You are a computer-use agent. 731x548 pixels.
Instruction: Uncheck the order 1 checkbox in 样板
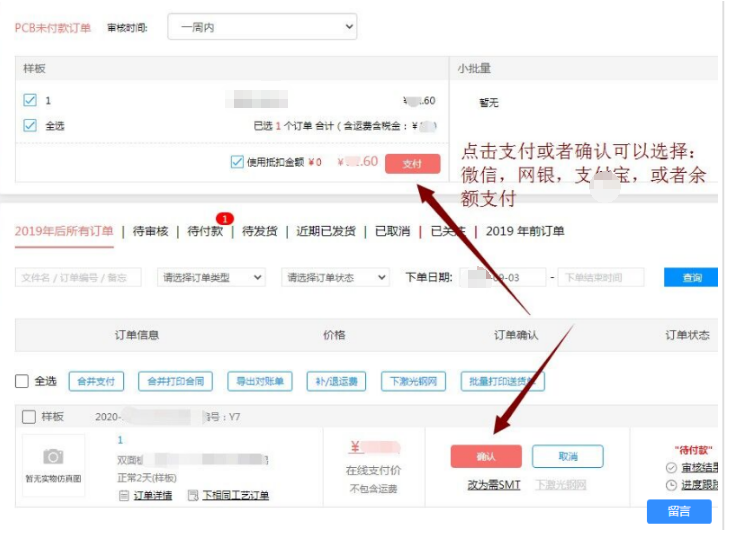tap(30, 100)
